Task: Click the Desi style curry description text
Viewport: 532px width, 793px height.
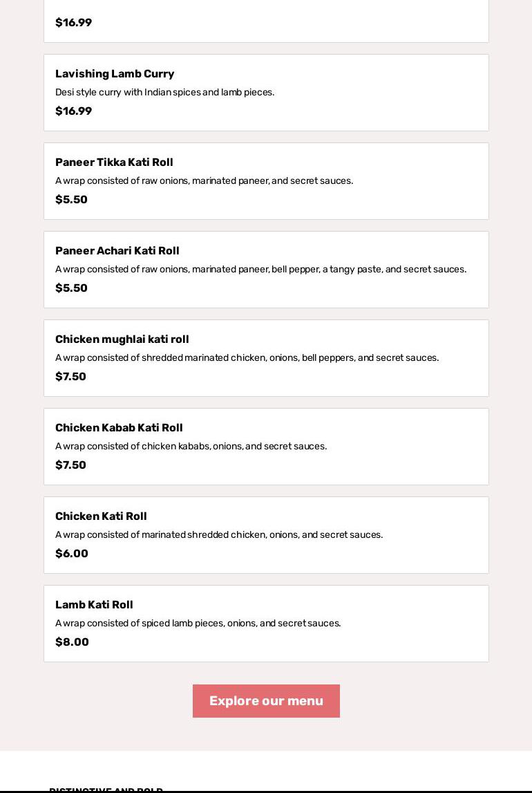Action: 164,93
